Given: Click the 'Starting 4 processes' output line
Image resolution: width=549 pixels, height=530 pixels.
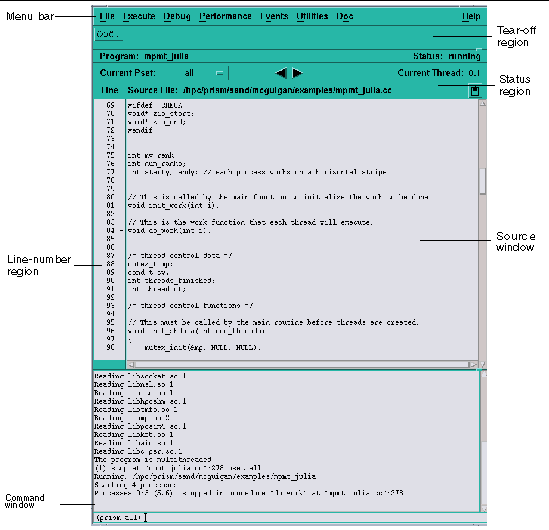Looking at the screenshot, I should [135, 485].
